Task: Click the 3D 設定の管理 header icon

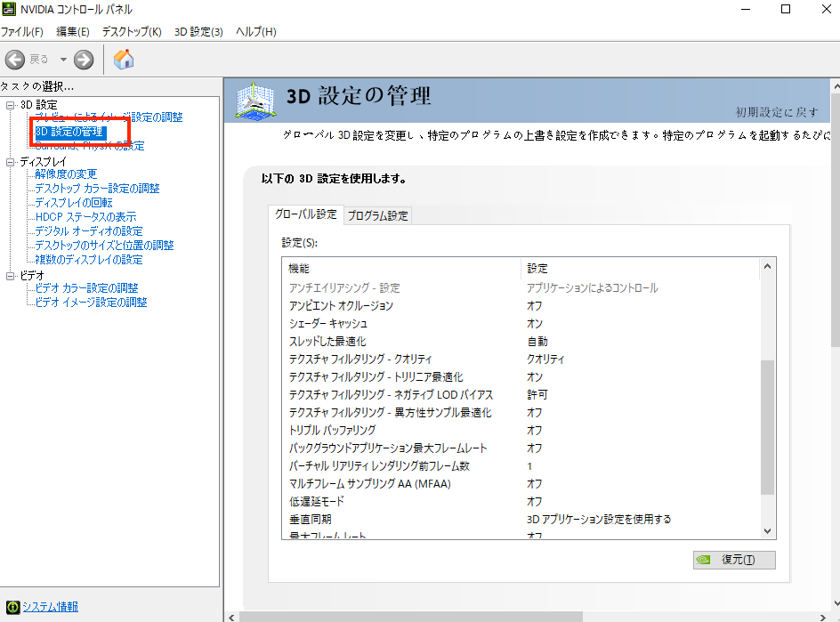Action: (x=255, y=101)
